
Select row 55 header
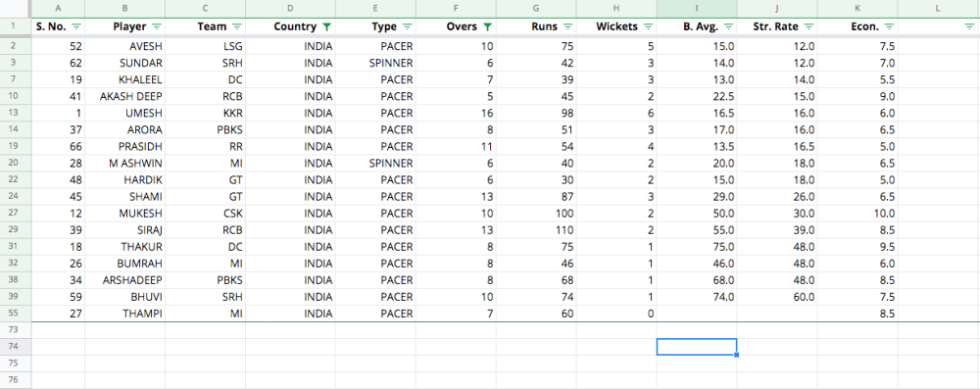[x=16, y=314]
